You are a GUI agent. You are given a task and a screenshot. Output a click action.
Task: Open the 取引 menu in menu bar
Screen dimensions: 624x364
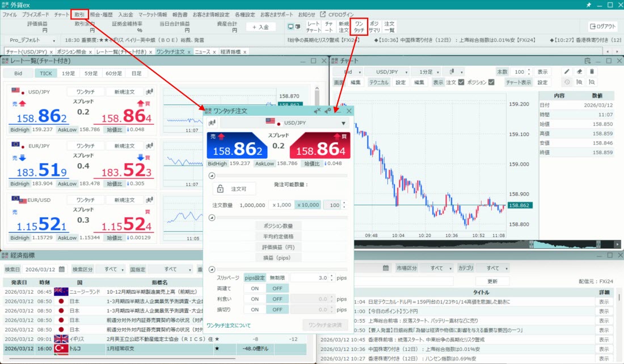point(79,14)
